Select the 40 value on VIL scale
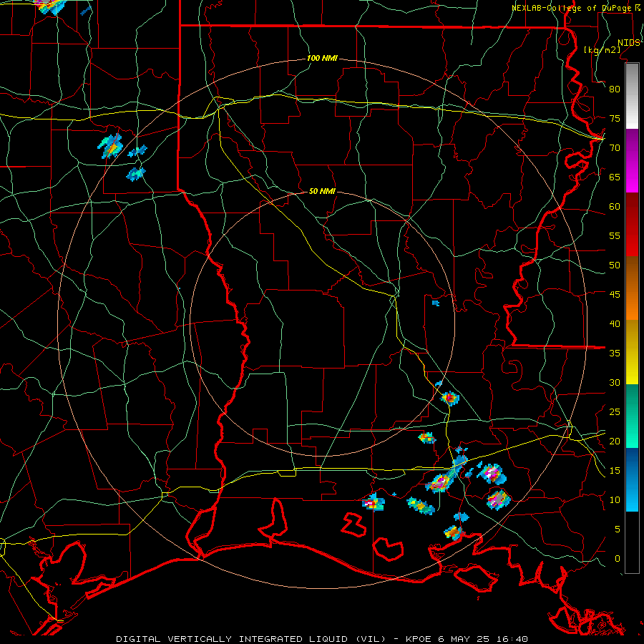Image resolution: width=644 pixels, height=644 pixels. 615,323
